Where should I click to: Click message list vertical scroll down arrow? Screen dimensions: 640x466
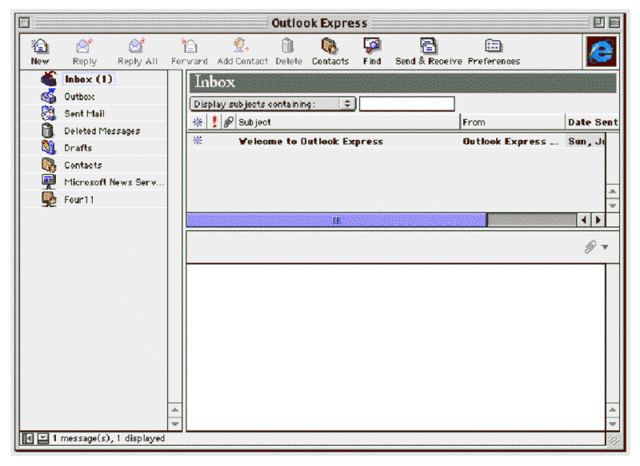(612, 205)
